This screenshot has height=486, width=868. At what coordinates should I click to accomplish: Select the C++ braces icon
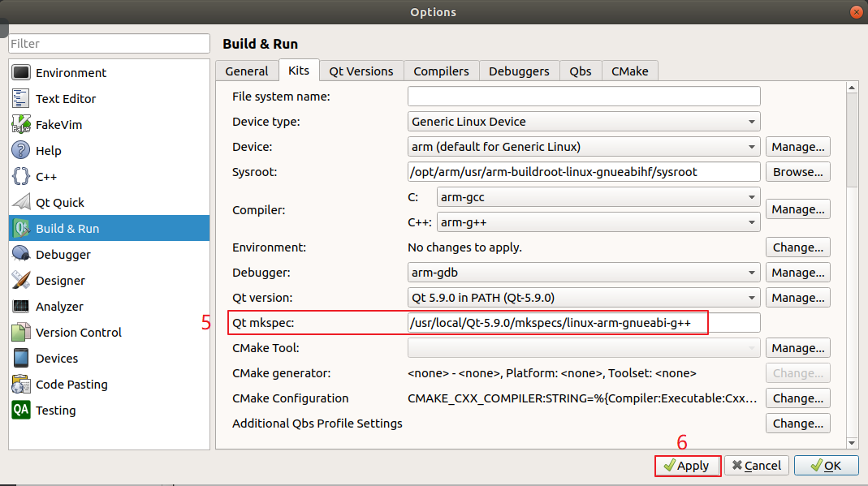pos(21,176)
